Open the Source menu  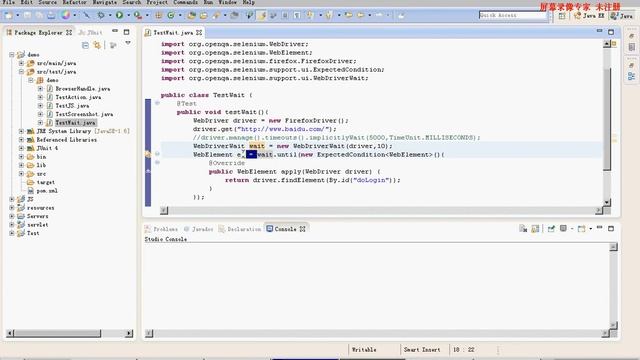[x=48, y=2]
